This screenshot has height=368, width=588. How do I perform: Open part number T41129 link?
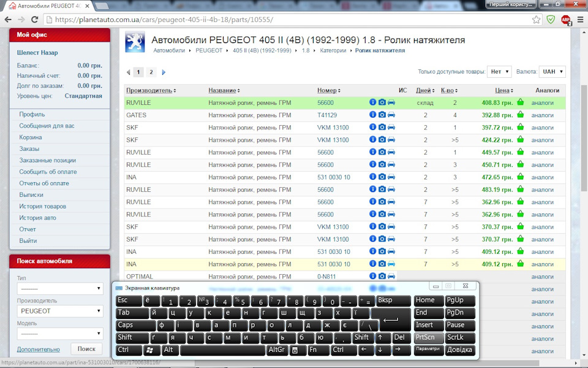point(327,115)
